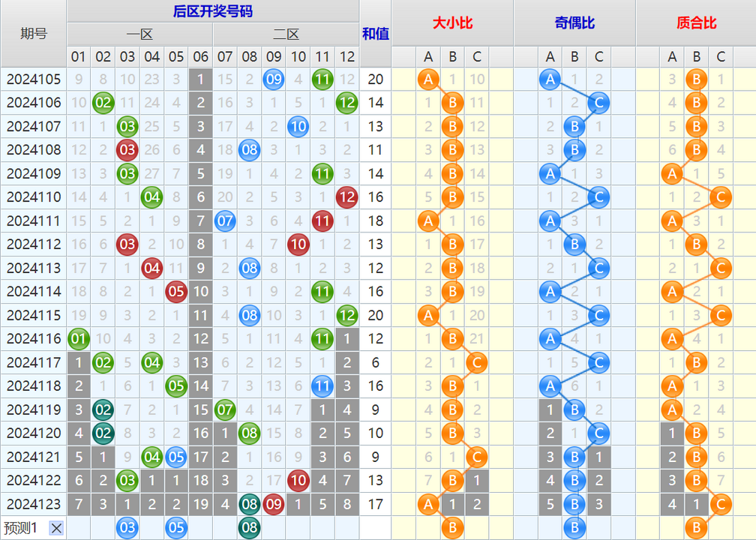Toggle predicted blue ball 05 in 预测1 row

coord(176,528)
